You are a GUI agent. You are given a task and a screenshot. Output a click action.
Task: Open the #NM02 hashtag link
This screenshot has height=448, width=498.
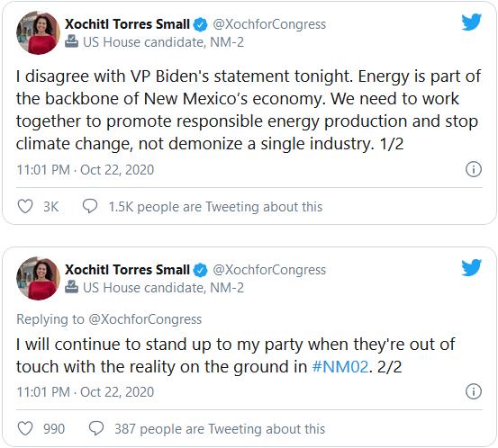(x=340, y=367)
